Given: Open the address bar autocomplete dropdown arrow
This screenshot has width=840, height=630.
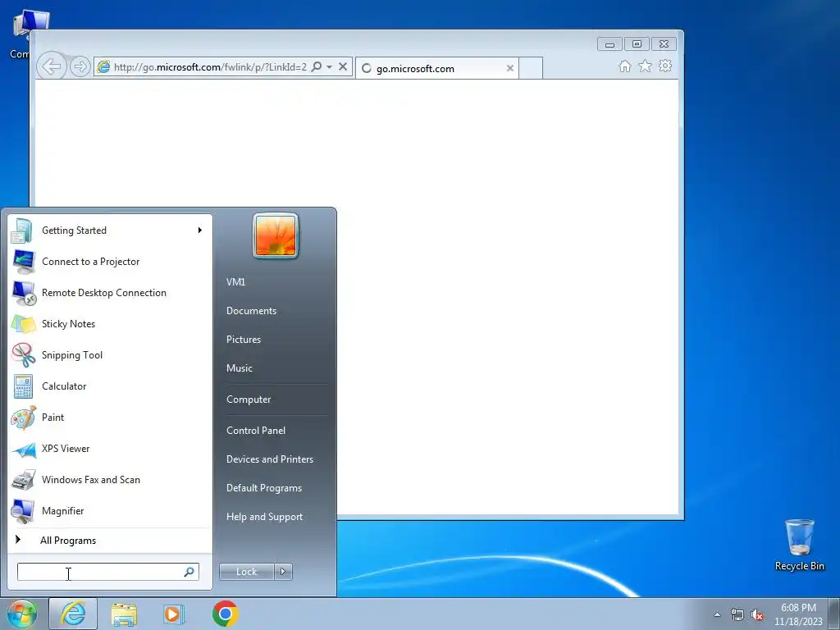Looking at the screenshot, I should coord(330,66).
